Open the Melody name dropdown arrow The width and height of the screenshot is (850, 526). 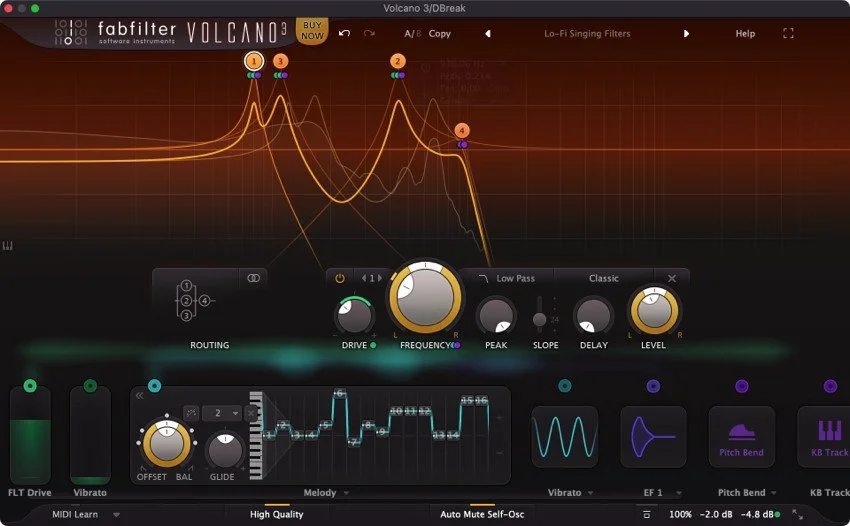click(346, 493)
